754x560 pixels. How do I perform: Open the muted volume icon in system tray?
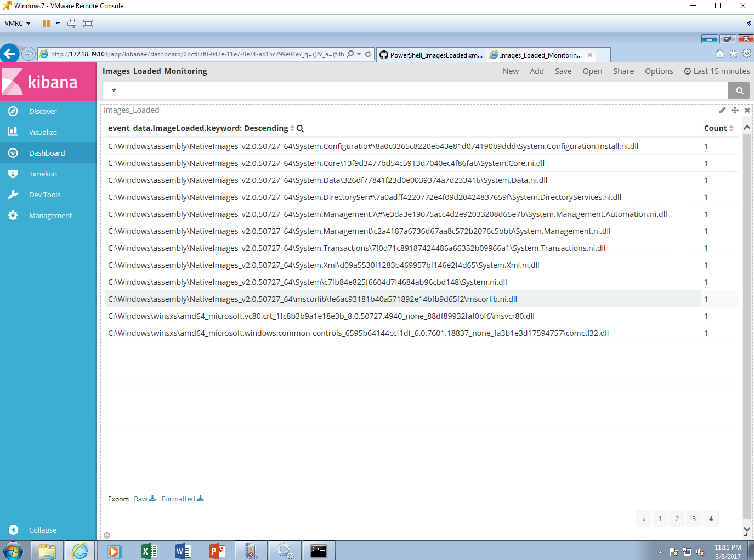[700, 552]
